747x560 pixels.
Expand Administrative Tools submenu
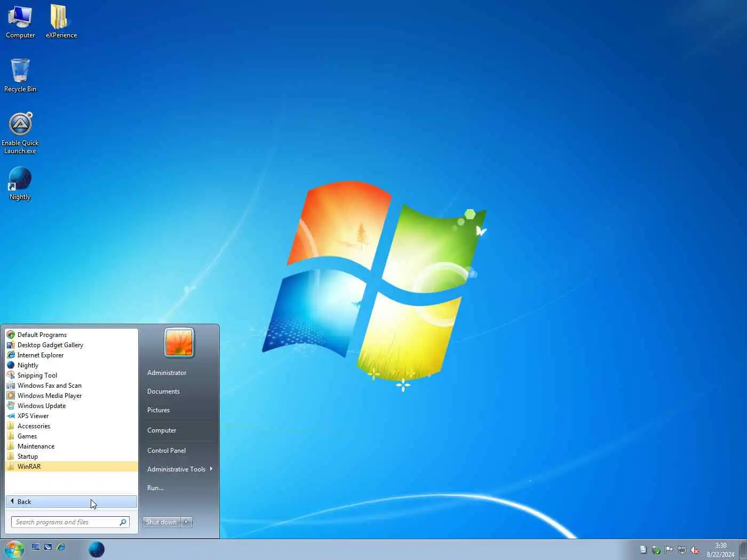(178, 469)
